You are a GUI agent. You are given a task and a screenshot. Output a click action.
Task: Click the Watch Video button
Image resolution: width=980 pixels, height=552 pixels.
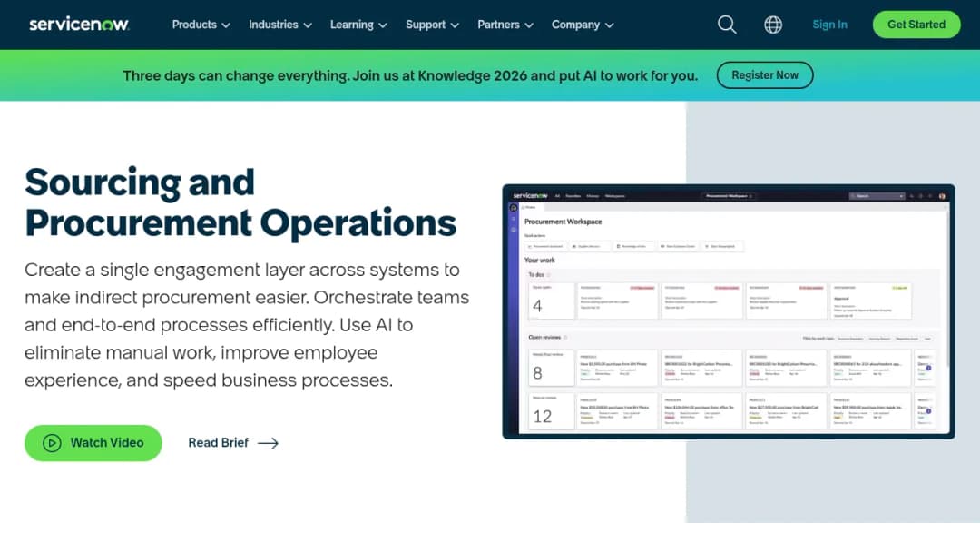tap(93, 443)
